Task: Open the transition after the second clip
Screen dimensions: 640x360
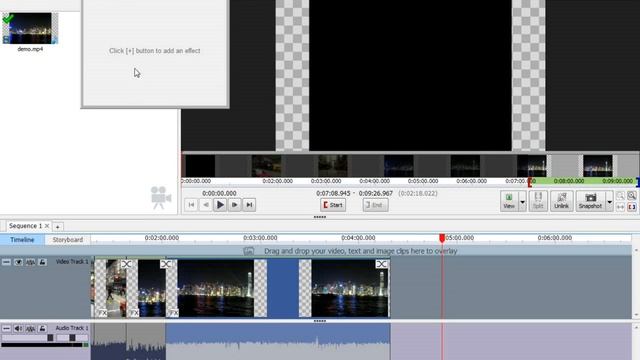Action: 166,264
